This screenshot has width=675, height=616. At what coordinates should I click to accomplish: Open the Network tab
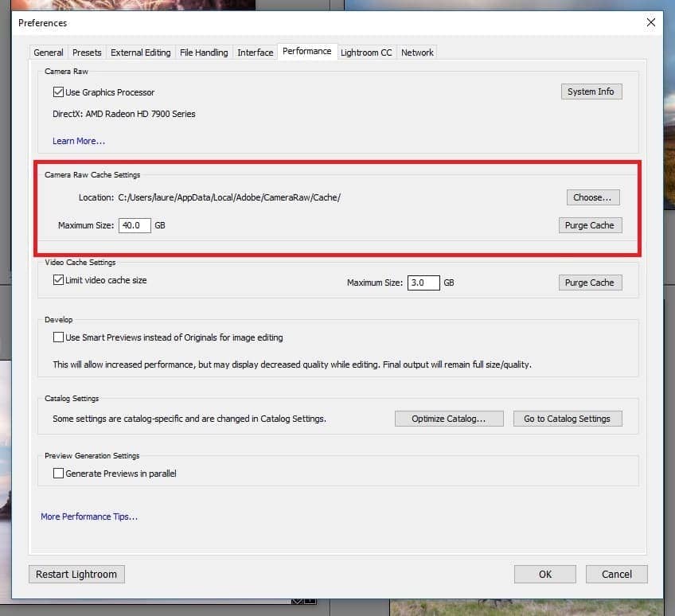[x=417, y=53]
